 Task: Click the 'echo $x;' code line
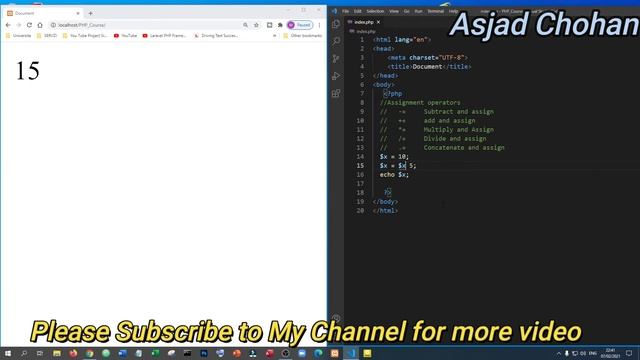(394, 175)
